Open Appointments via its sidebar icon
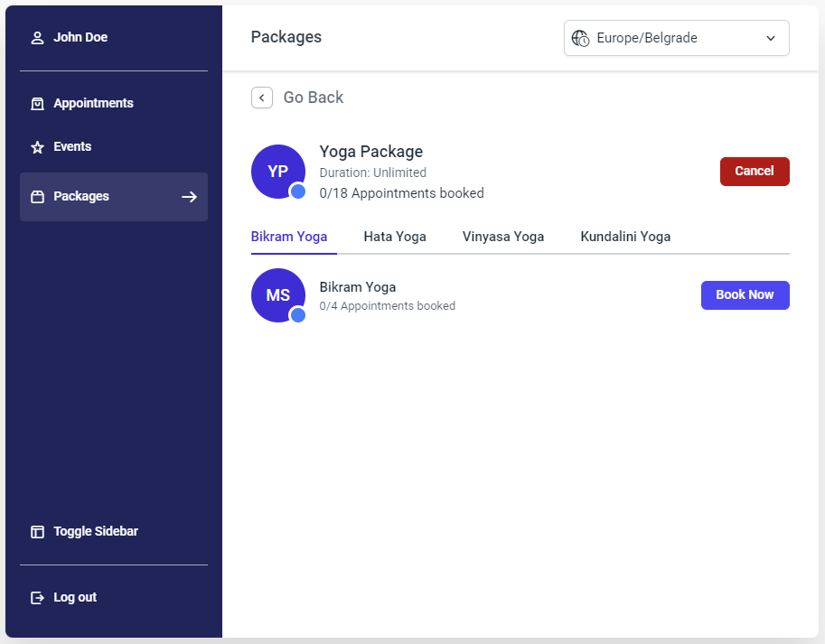This screenshot has width=825, height=644. click(x=37, y=104)
